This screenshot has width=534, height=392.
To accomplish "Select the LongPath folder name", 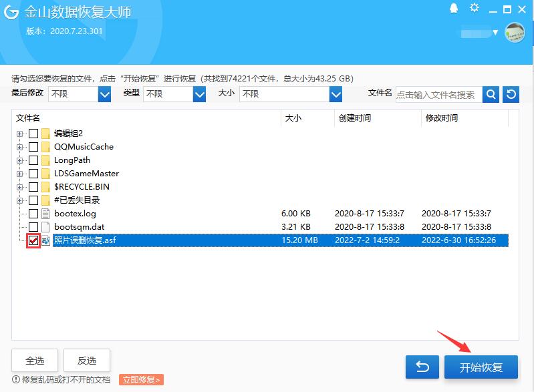I will click(x=72, y=160).
